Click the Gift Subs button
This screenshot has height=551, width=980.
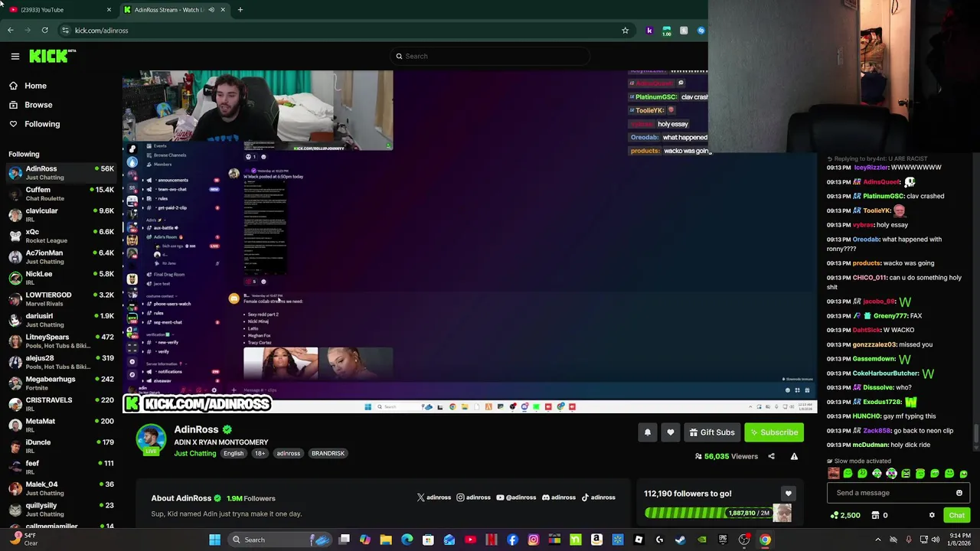[712, 432]
